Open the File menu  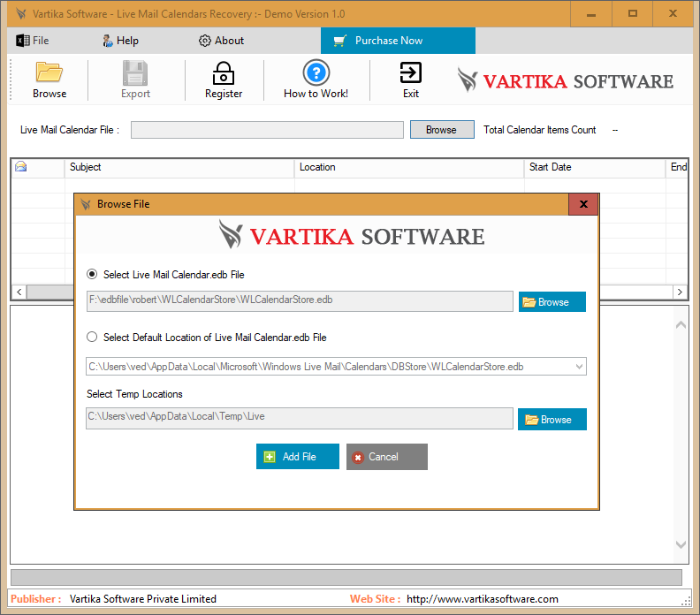(x=33, y=41)
